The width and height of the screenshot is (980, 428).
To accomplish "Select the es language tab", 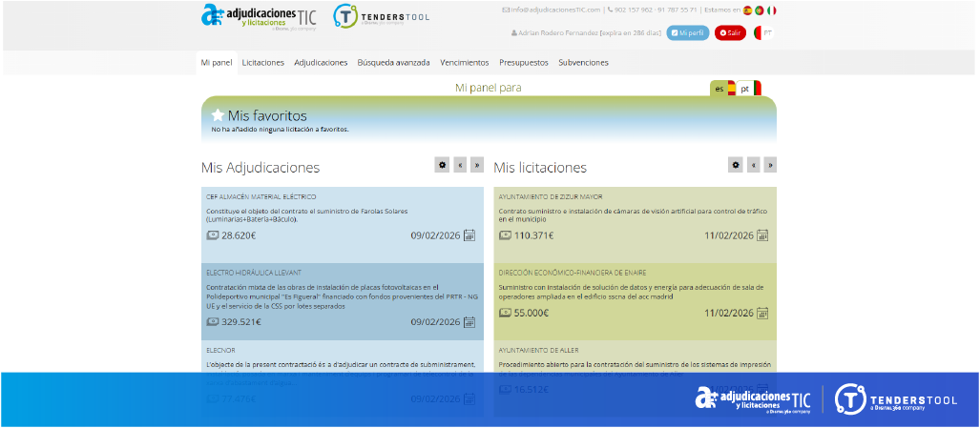I will (x=722, y=89).
